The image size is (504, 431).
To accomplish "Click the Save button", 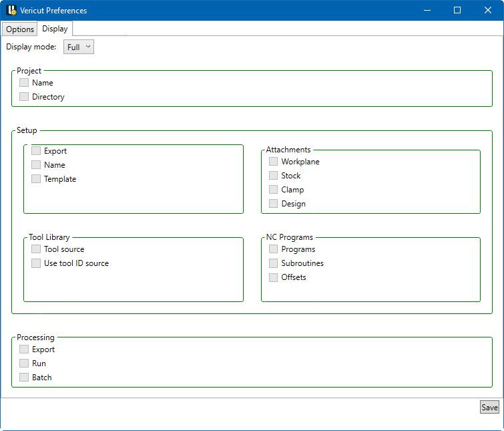I will pos(489,408).
